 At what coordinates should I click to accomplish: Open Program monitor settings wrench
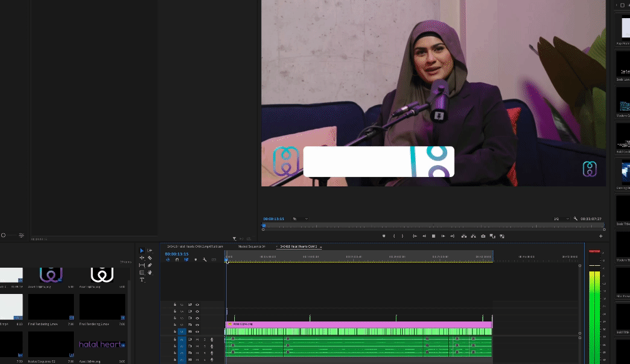pyautogui.click(x=576, y=219)
